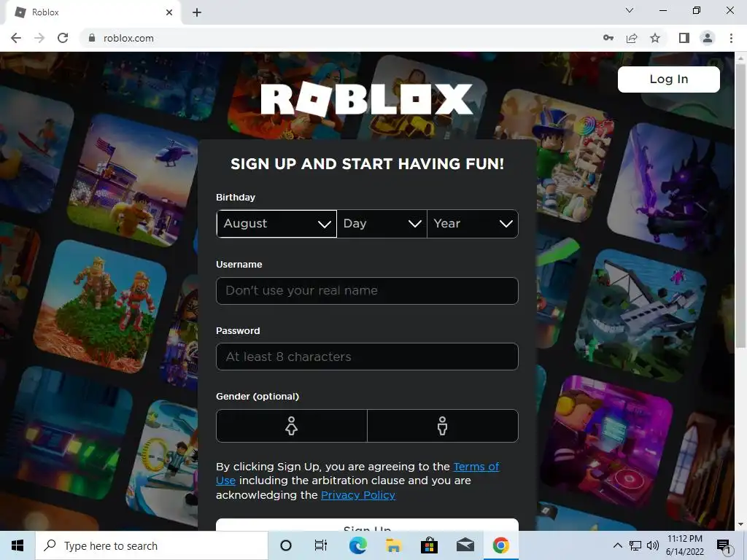
Task: Open Task View on the taskbar
Action: [x=321, y=545]
